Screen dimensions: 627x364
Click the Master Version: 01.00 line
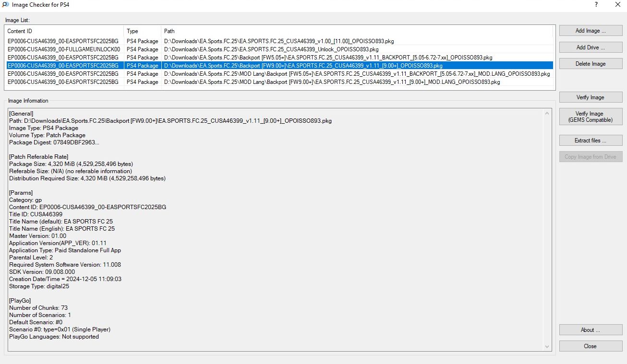38,236
